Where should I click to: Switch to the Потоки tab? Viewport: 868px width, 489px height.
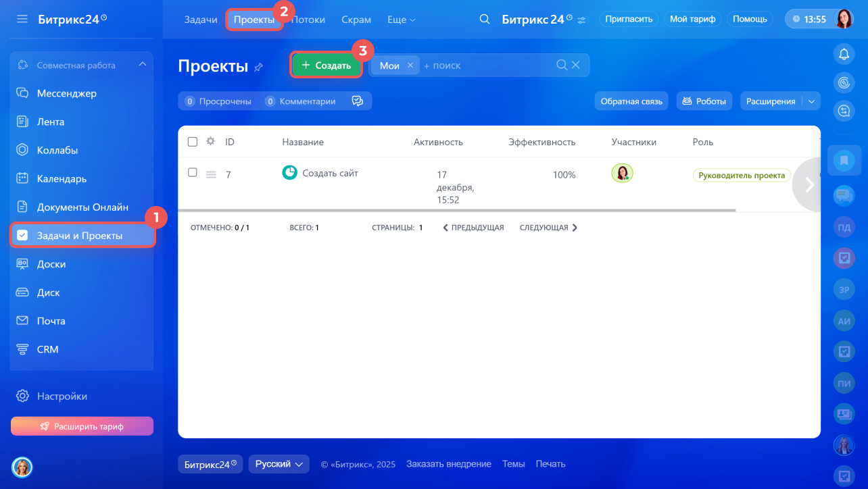[308, 20]
